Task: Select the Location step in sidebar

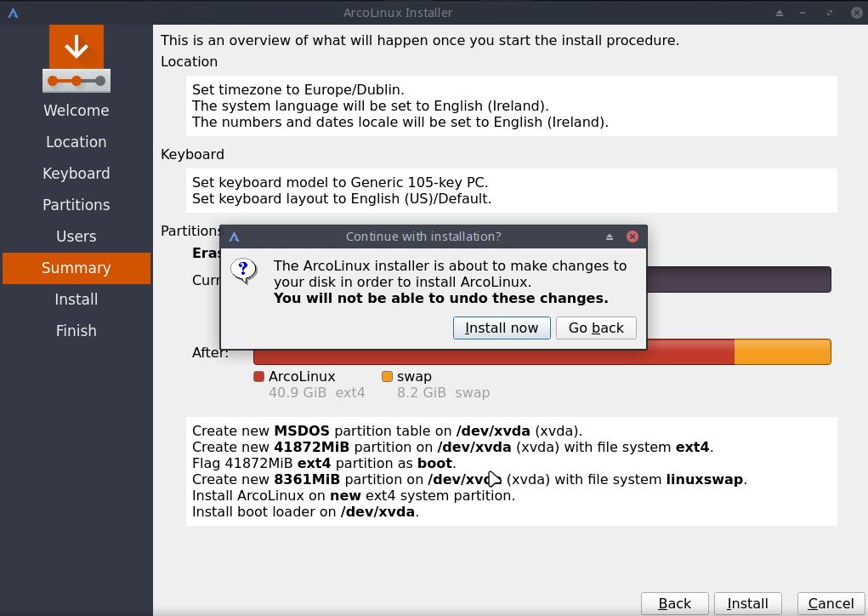Action: coord(77,142)
